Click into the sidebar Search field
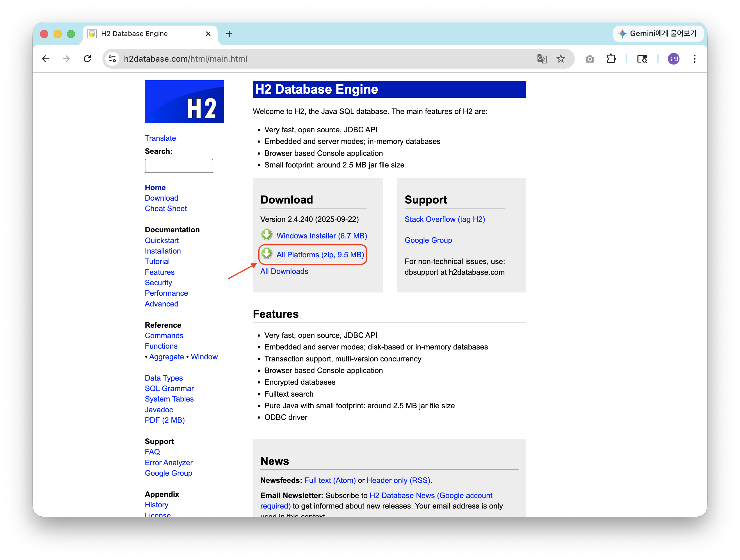 tap(179, 166)
